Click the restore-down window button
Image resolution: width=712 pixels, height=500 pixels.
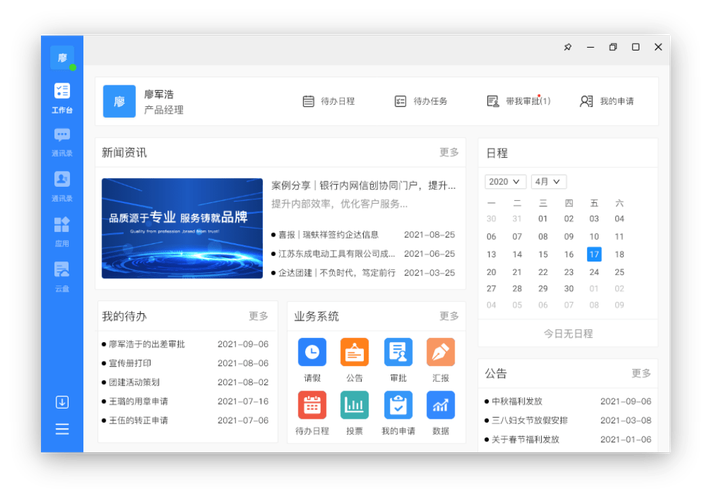click(613, 47)
